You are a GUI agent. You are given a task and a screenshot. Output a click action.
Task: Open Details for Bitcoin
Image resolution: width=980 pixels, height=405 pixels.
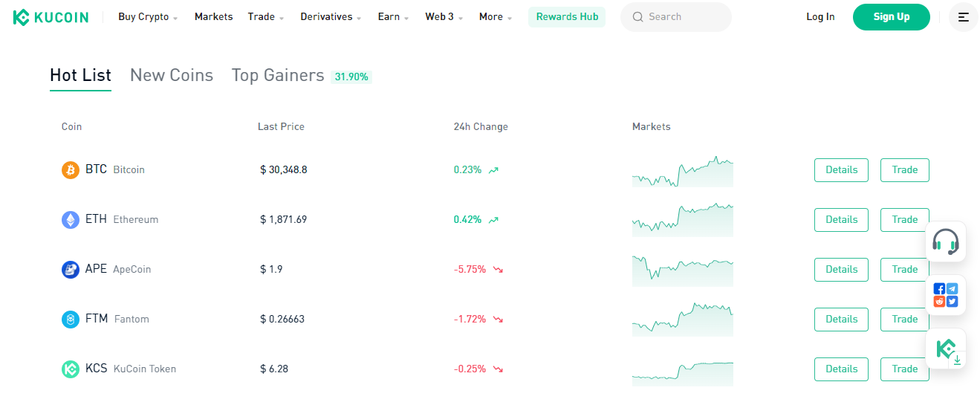841,170
